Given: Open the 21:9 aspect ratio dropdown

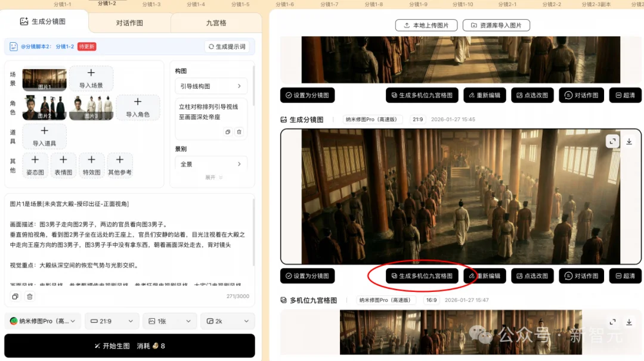Looking at the screenshot, I should click(112, 321).
